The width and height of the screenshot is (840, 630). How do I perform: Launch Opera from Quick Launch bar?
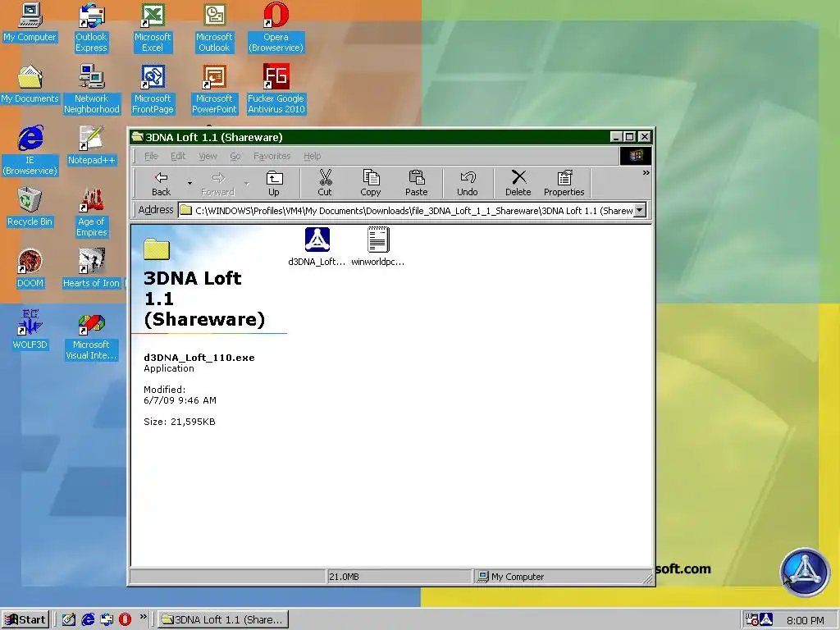tap(125, 619)
